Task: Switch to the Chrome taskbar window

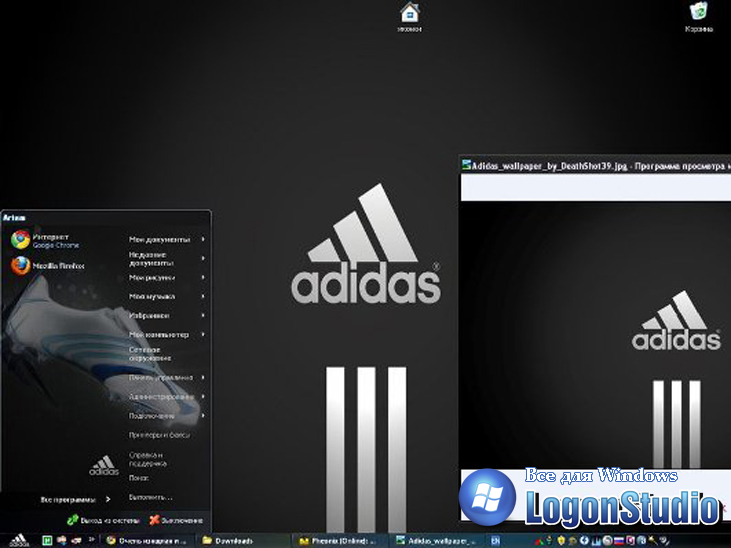Action: [x=147, y=541]
